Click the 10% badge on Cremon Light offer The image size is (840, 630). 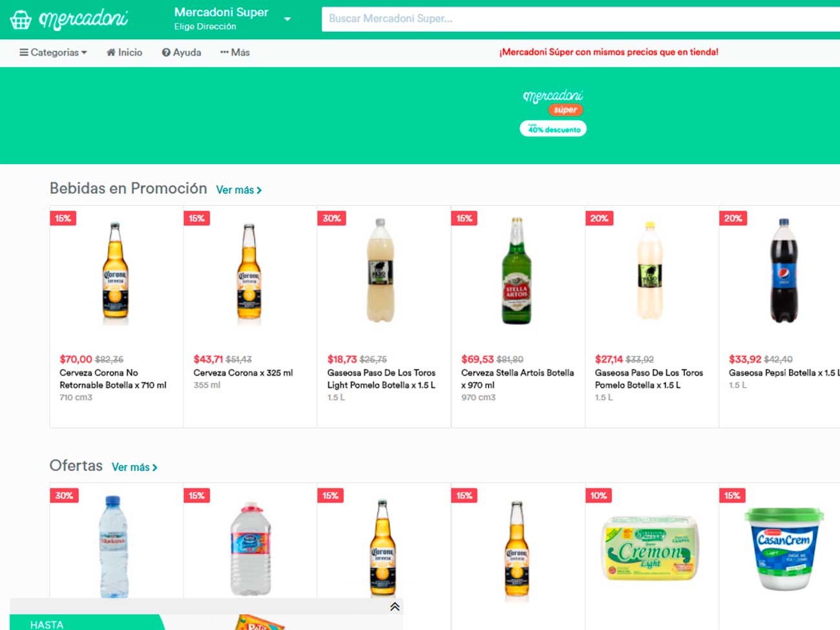click(598, 496)
